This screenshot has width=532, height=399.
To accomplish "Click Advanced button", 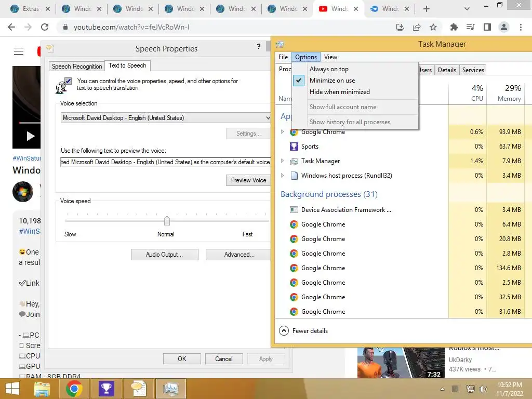I will [239, 255].
